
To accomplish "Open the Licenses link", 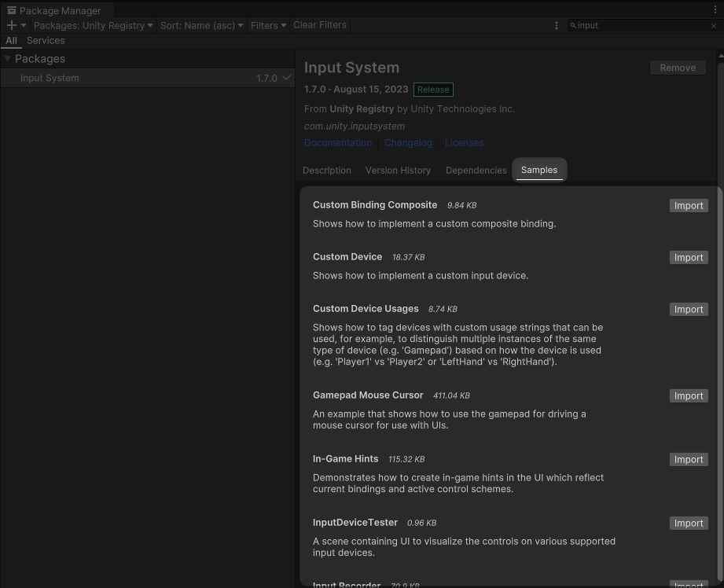I will coord(464,143).
